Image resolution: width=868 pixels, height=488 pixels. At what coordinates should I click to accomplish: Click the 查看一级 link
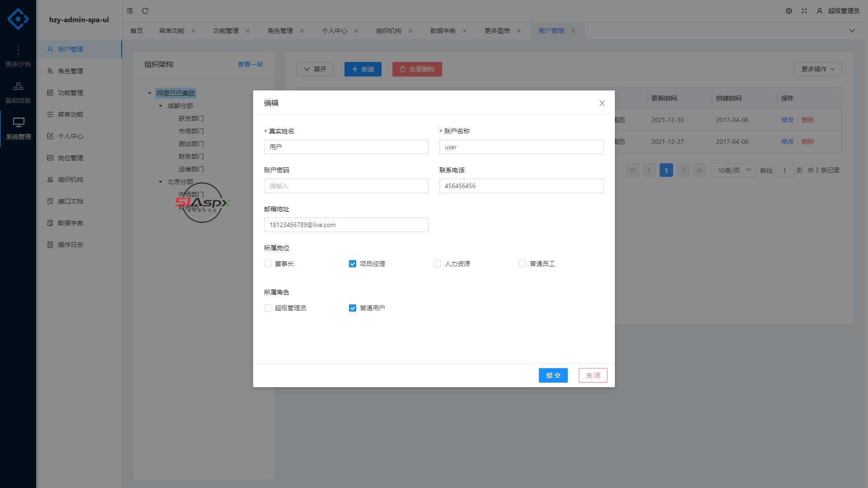pos(250,64)
